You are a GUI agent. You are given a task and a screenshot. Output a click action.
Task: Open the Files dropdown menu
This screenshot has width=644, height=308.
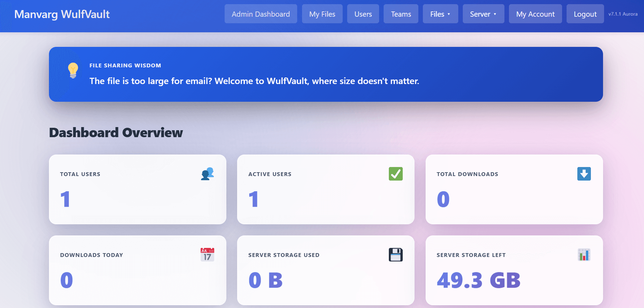click(440, 14)
